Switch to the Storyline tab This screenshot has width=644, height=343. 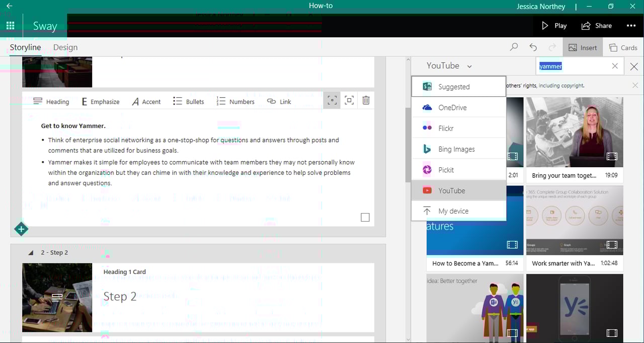pos(25,47)
